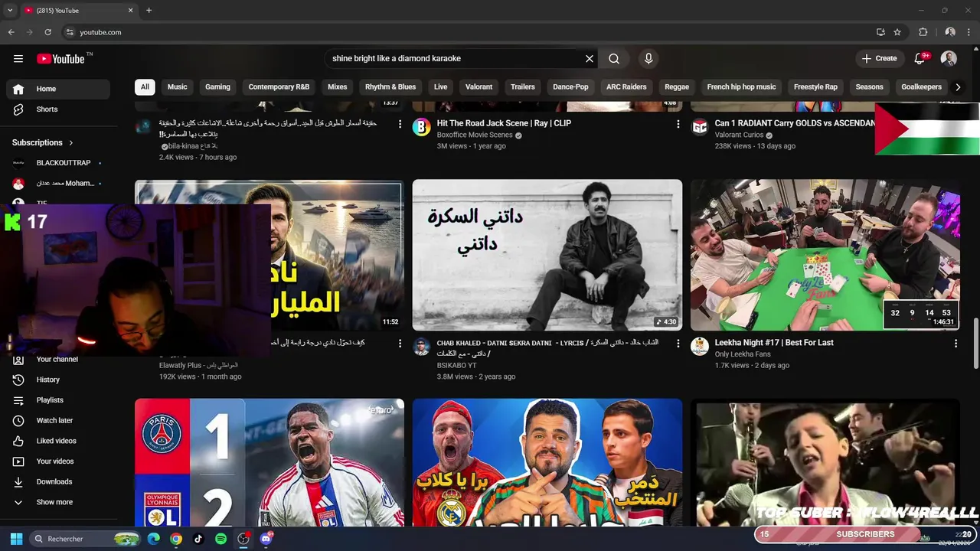Open Shorts in sidebar
Screen dimensions: 980x551
(58, 109)
